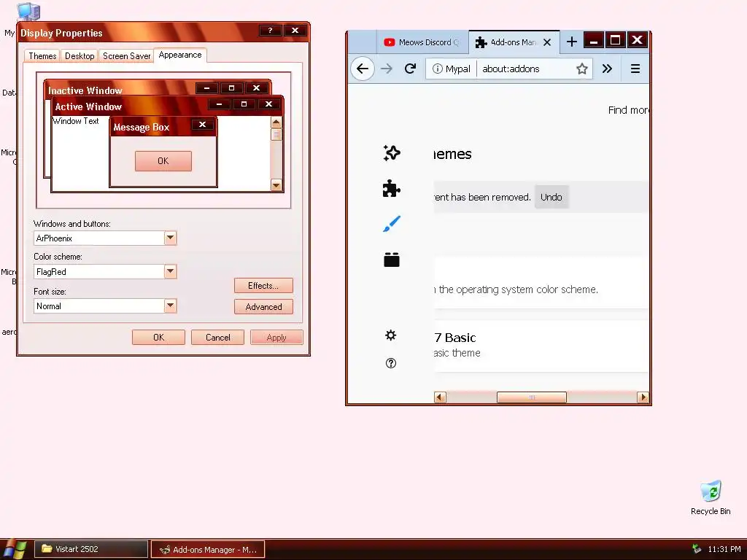Close the Add-ons Manager tab
The height and width of the screenshot is (560, 747).
(x=547, y=42)
